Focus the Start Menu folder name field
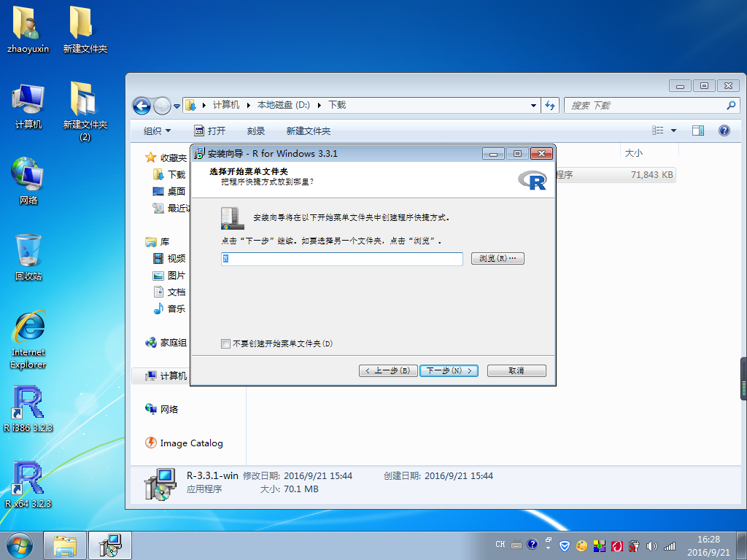Screen dimensions: 747x560 click(341, 259)
